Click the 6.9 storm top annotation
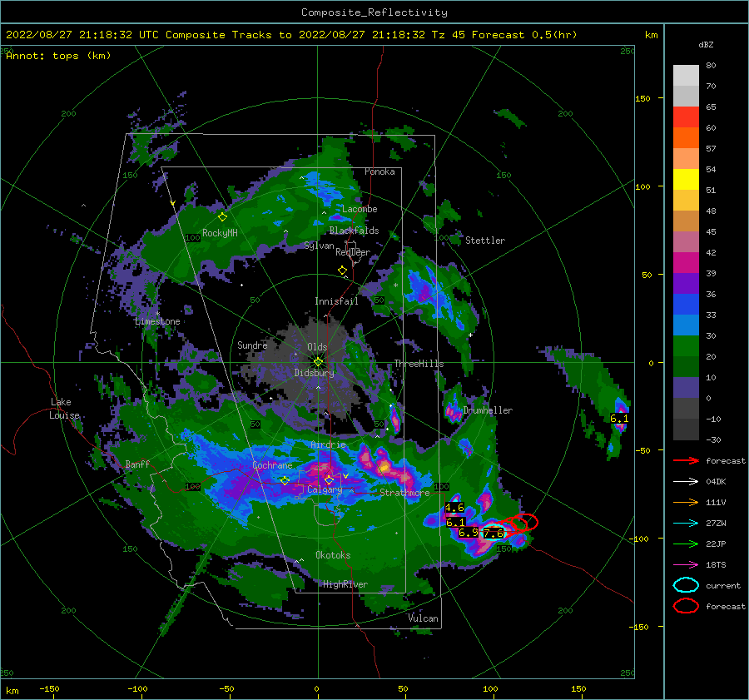Screen dimensions: 749x700 [x=468, y=533]
